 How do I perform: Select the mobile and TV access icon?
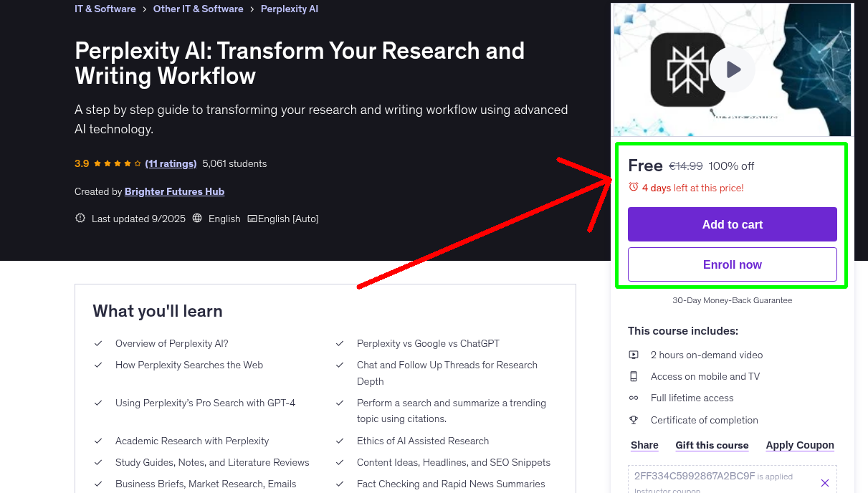[634, 375]
